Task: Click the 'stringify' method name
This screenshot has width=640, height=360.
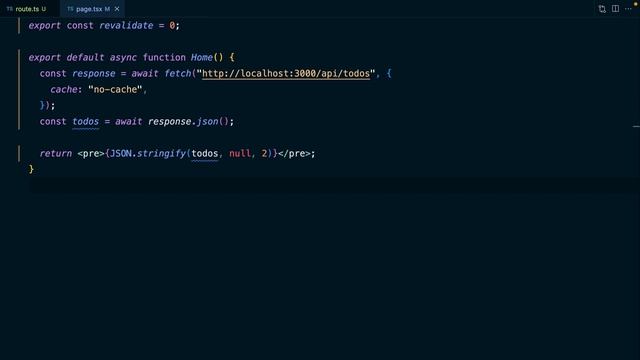Action: point(161,153)
